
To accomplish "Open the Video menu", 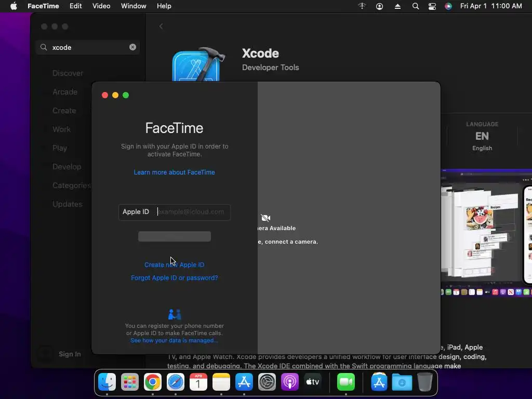I will 101,6.
